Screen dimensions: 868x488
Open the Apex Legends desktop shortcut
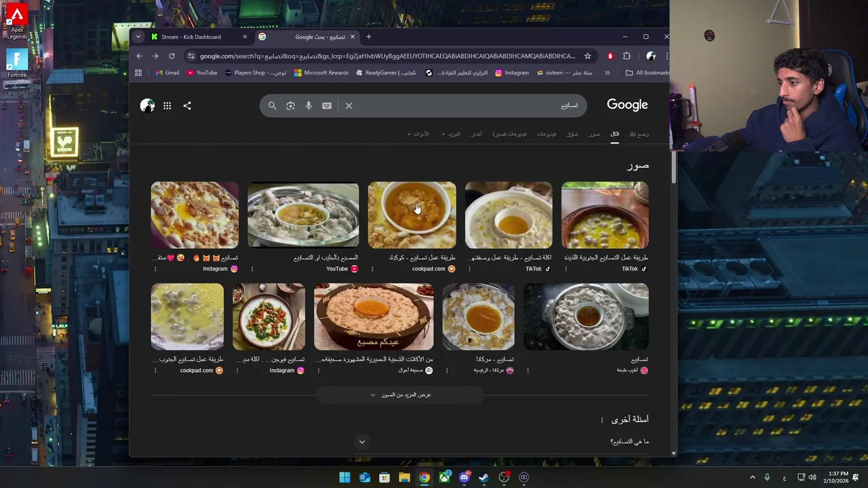(17, 22)
